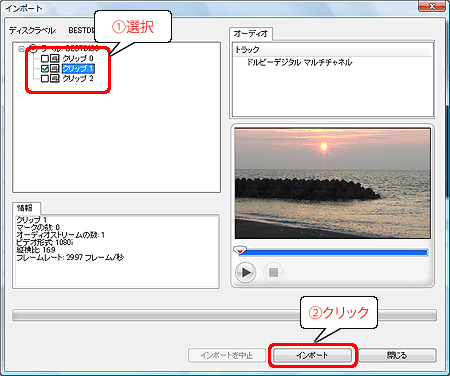The height and width of the screenshot is (376, 450).
Task: Click the film icon next to クリップ 2
Action: [x=55, y=79]
